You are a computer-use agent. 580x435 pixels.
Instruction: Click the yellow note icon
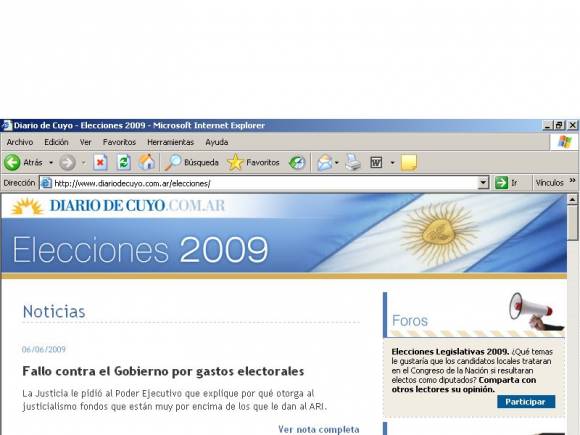(x=409, y=162)
